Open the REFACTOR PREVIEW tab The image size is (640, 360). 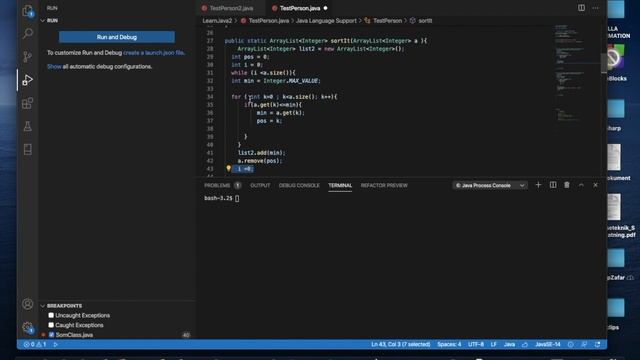[x=384, y=185]
